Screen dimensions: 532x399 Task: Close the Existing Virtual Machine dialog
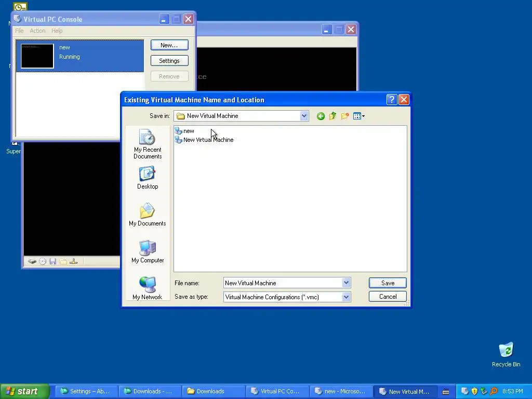404,99
